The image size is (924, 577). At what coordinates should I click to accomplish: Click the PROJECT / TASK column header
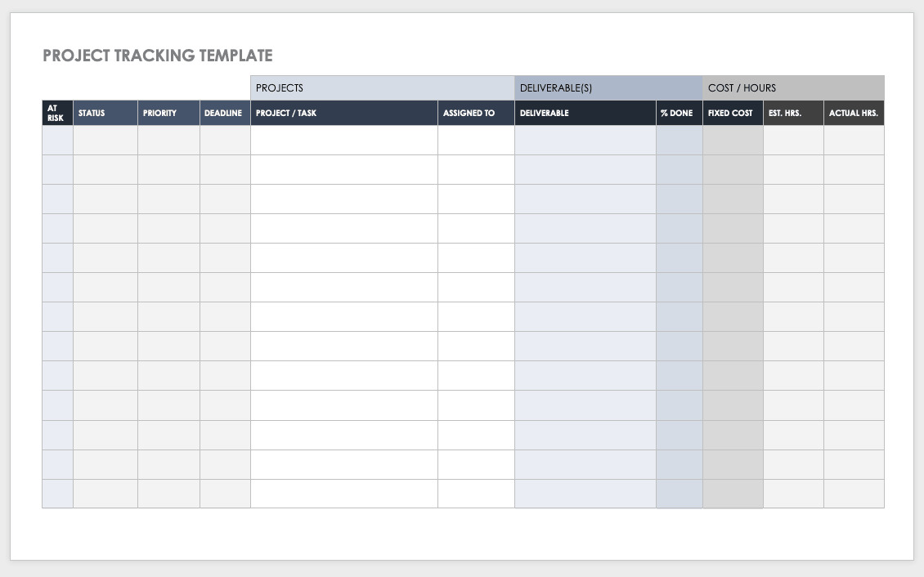(x=343, y=113)
